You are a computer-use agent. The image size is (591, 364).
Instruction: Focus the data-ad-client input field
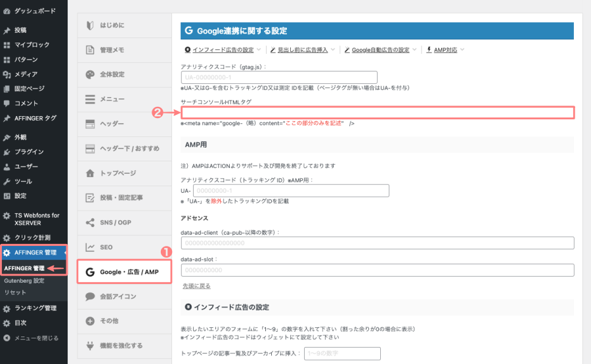point(378,243)
